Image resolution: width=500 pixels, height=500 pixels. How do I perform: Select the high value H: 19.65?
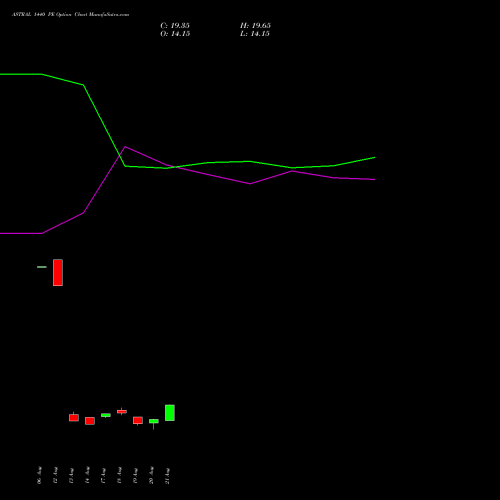(x=255, y=26)
